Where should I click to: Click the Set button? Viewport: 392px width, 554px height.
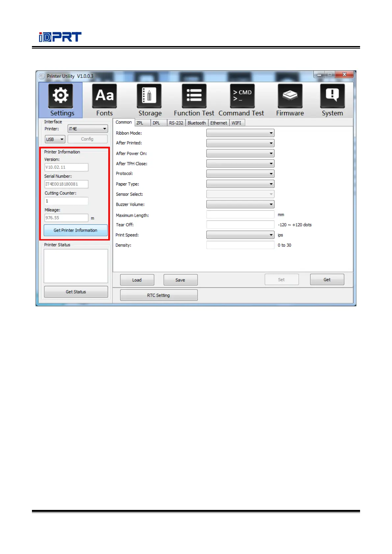point(281,280)
